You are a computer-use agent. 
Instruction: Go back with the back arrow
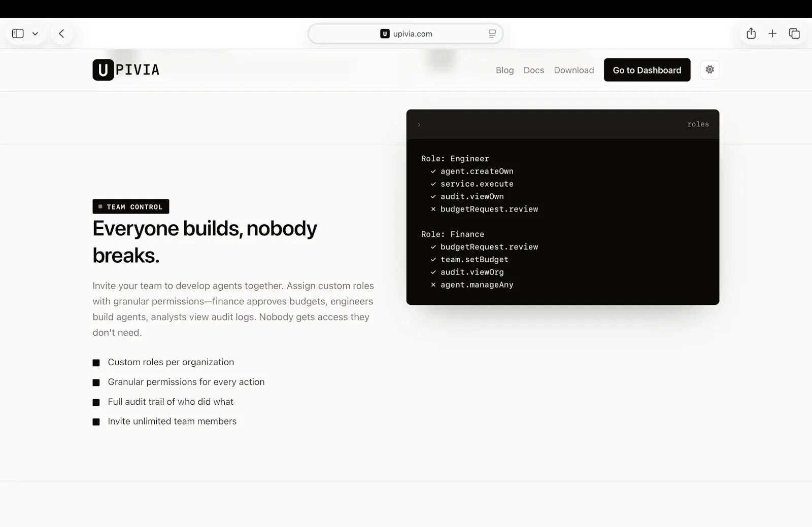click(61, 33)
